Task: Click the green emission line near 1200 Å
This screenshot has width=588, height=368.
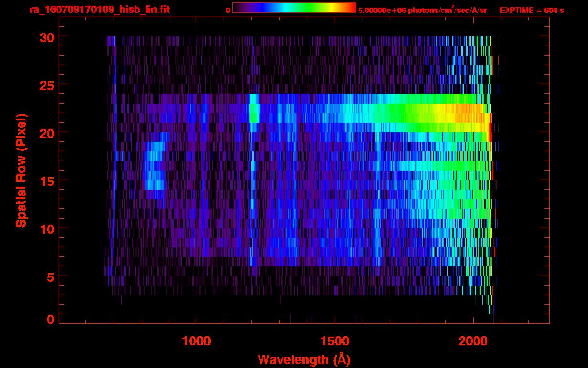Action: (x=253, y=113)
